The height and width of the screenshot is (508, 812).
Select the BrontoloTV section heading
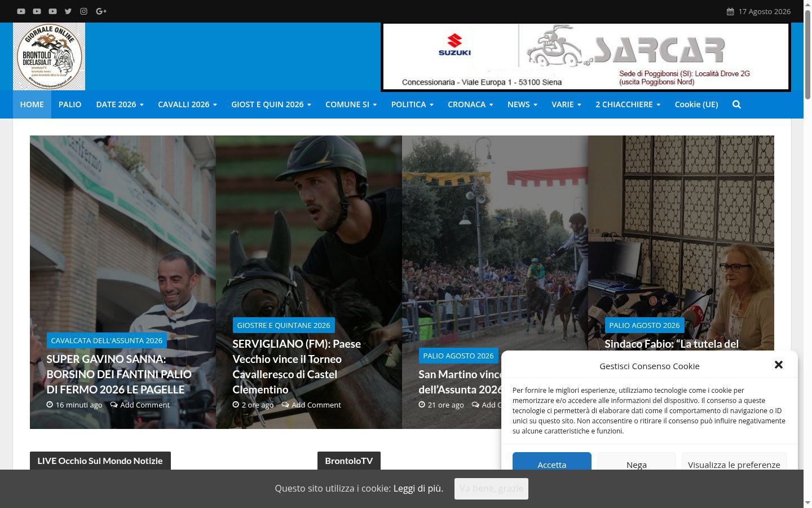click(349, 461)
